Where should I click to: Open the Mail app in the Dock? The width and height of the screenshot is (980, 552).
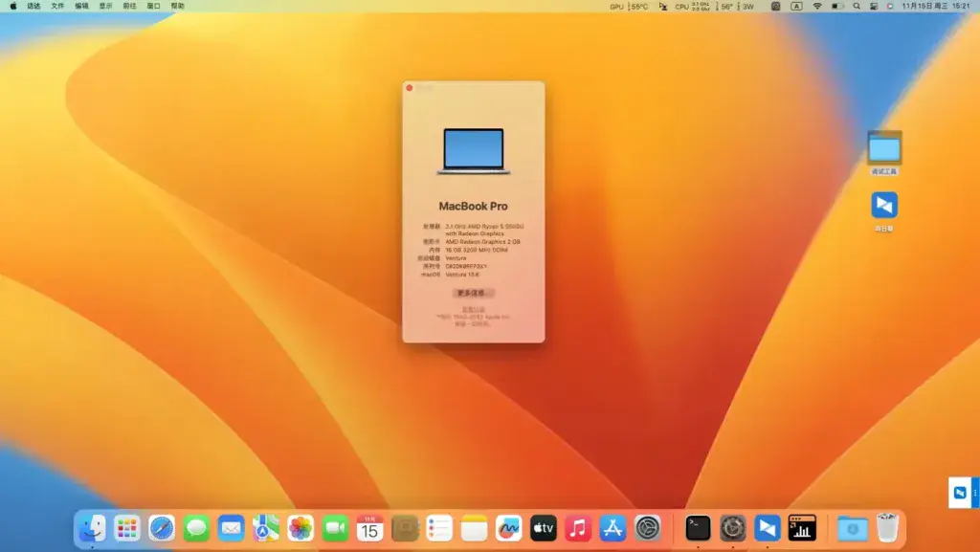[x=232, y=529]
